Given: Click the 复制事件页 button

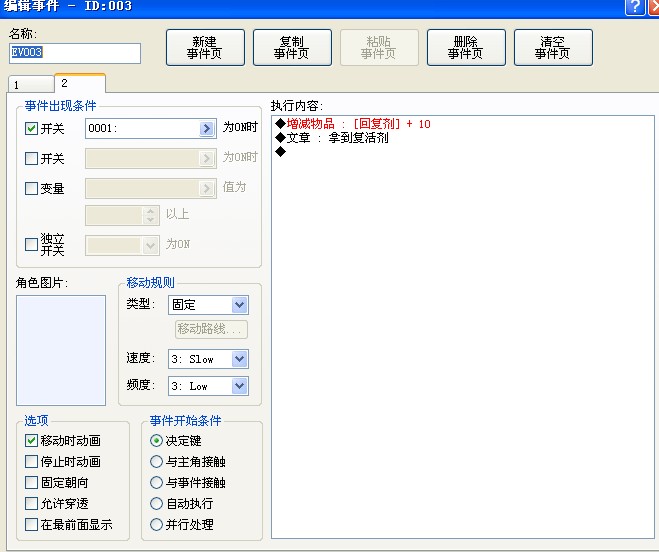Looking at the screenshot, I should (292, 48).
